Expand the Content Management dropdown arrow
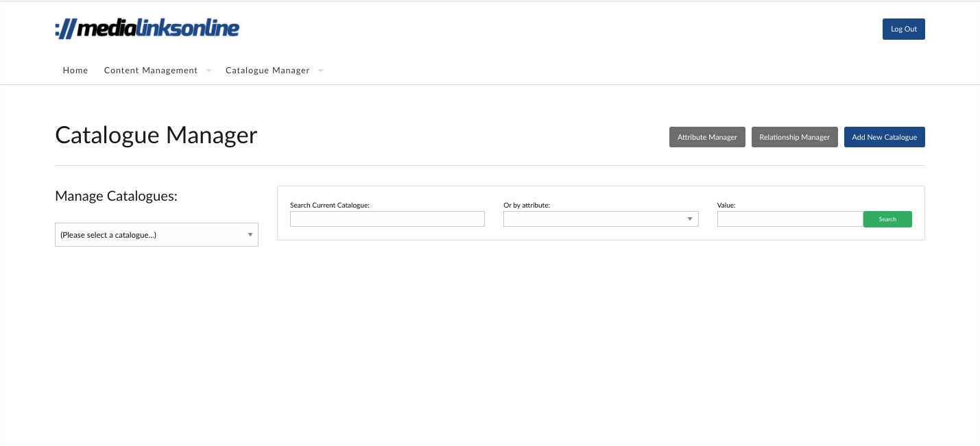The width and height of the screenshot is (980, 446). pyautogui.click(x=208, y=70)
